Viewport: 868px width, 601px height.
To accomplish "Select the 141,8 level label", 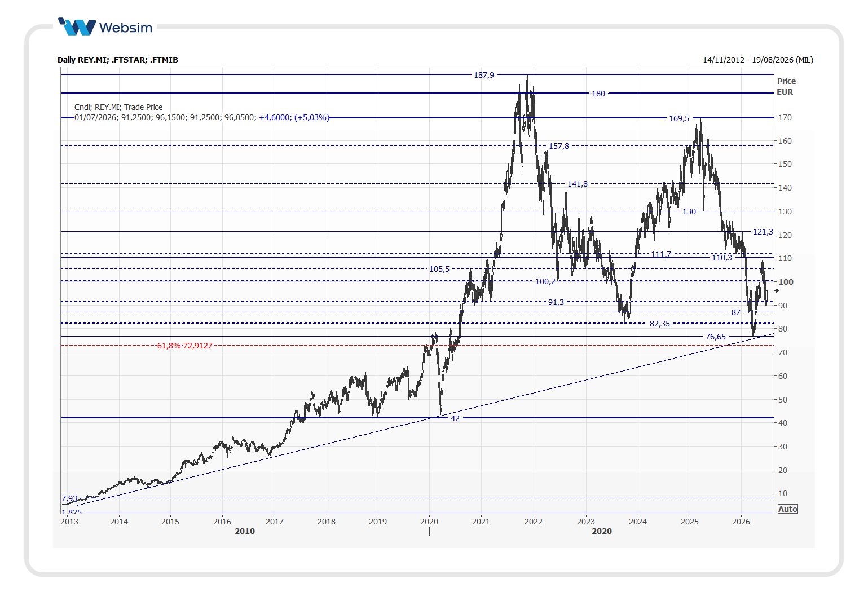I will point(578,184).
